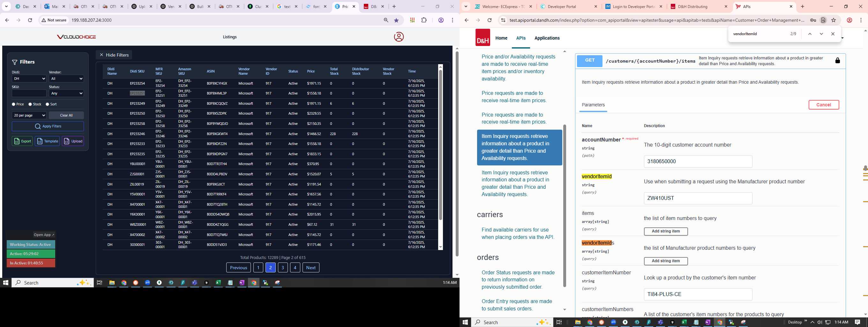The height and width of the screenshot is (327, 868).
Task: Go to page 3 in listings pagination
Action: [283, 268]
